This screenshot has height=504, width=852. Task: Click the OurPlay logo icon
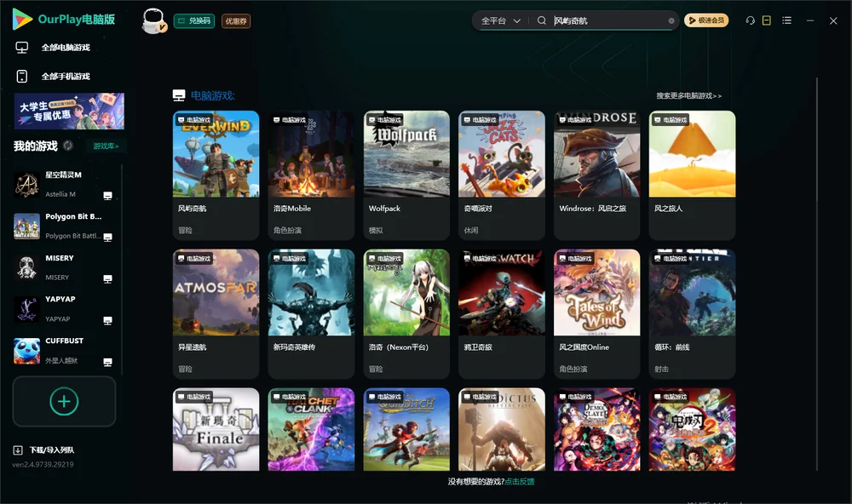click(22, 19)
